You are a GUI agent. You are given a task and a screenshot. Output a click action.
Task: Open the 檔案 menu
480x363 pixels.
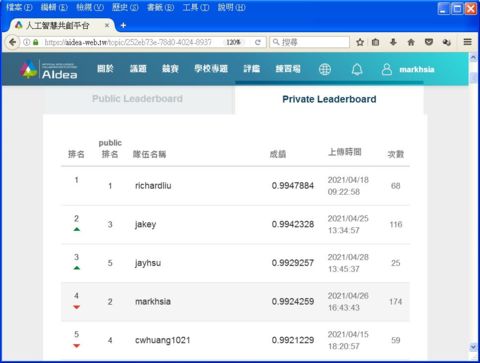tap(19, 7)
